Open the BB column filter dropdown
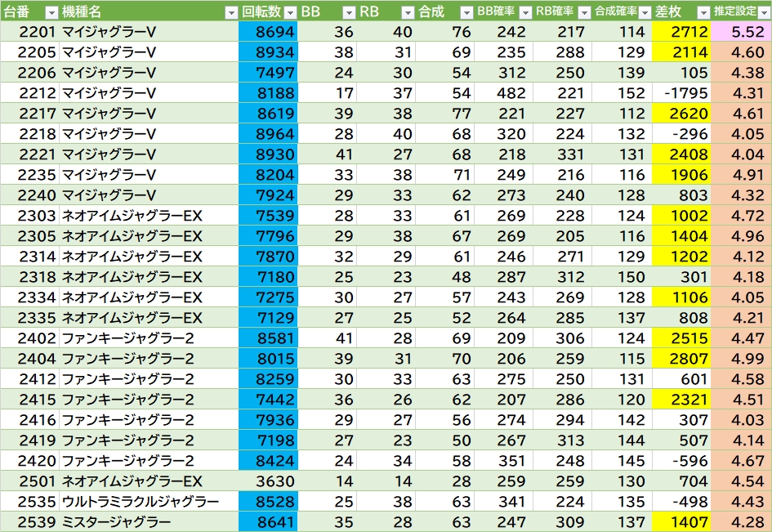Viewport: 772px width, 532px height. [x=349, y=13]
